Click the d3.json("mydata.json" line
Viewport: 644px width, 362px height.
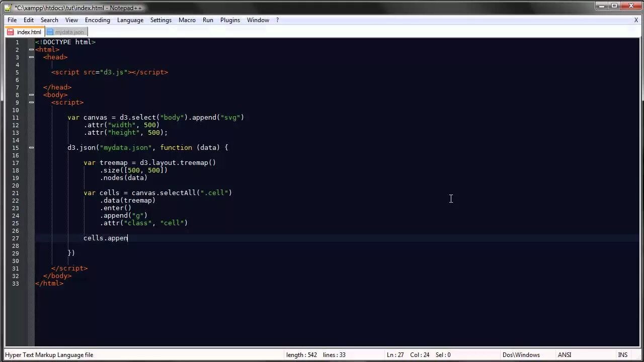[x=148, y=148]
